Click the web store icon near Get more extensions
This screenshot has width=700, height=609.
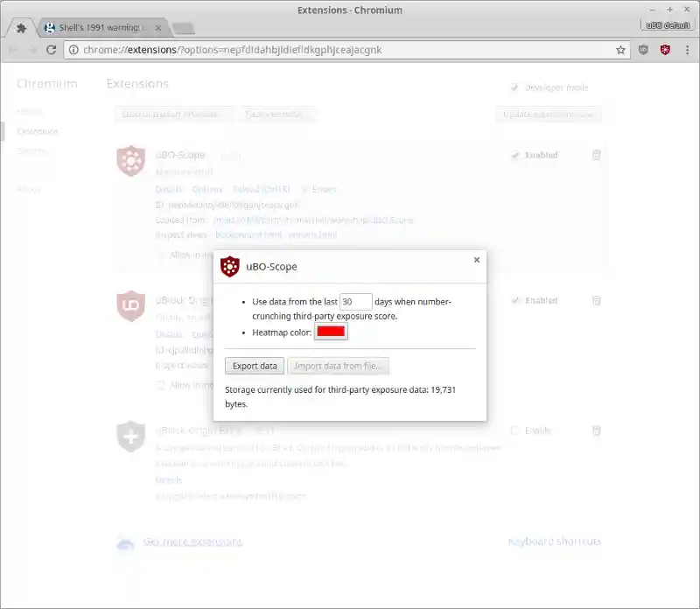pos(125,543)
